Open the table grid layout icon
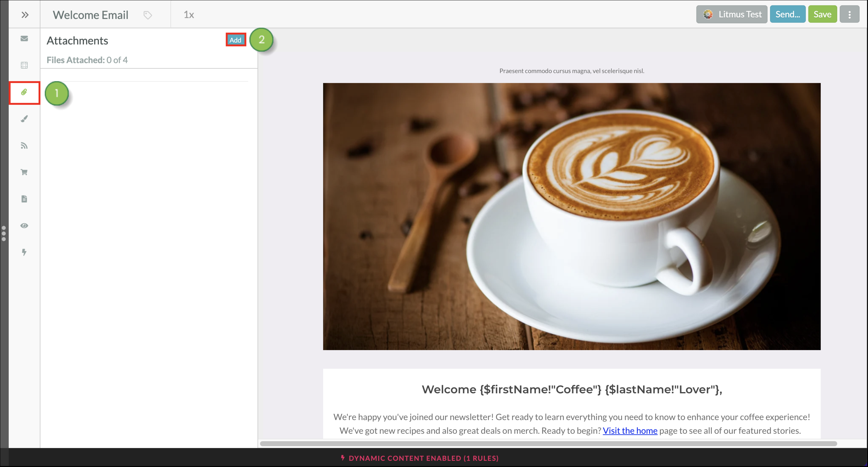Image resolution: width=868 pixels, height=467 pixels. [24, 65]
